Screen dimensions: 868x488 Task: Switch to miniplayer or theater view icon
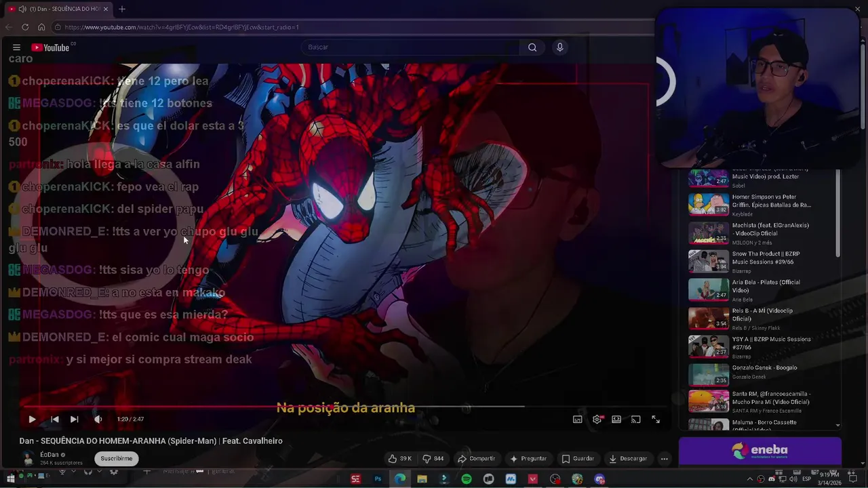616,420
